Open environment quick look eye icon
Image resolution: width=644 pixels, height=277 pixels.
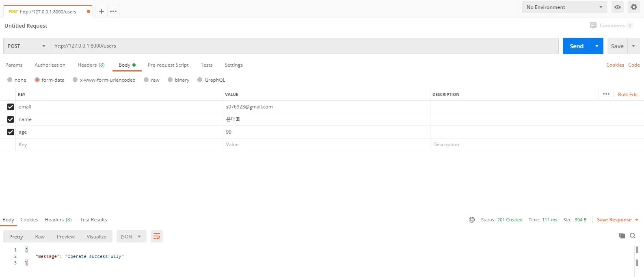(617, 7)
